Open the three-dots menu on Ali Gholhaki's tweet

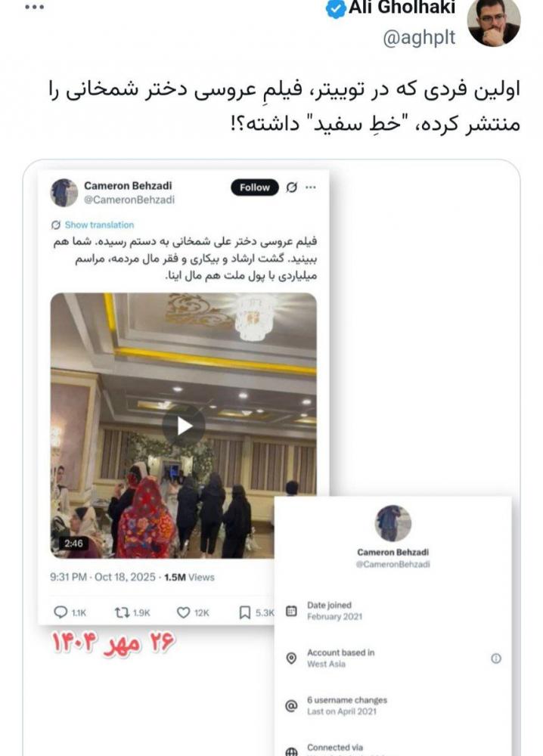34,7
